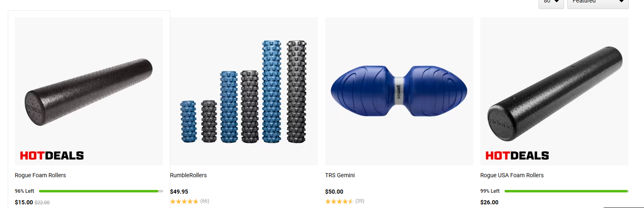This screenshot has width=644, height=208.
Task: Click the (66) review count for RumbleRollers
Action: tap(205, 201)
